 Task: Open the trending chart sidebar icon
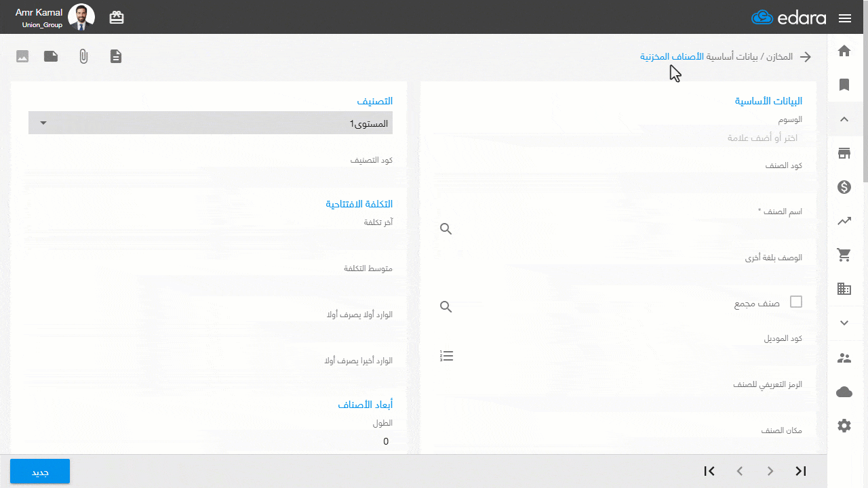pos(844,221)
